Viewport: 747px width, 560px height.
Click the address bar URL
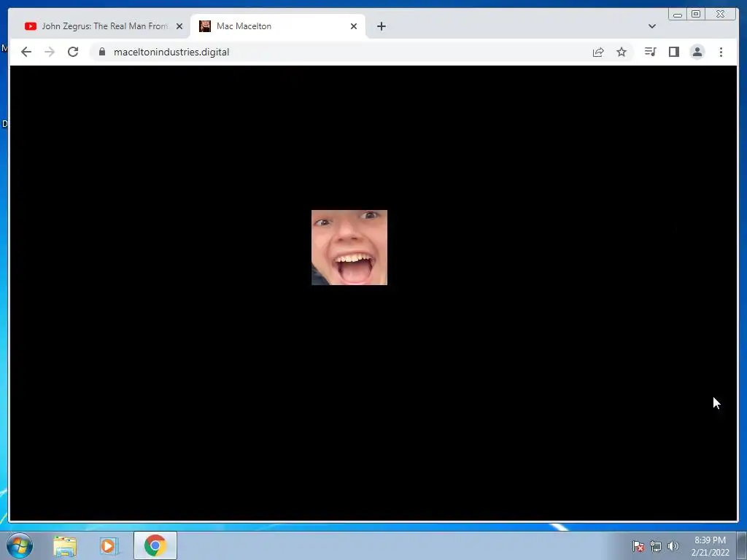(171, 52)
